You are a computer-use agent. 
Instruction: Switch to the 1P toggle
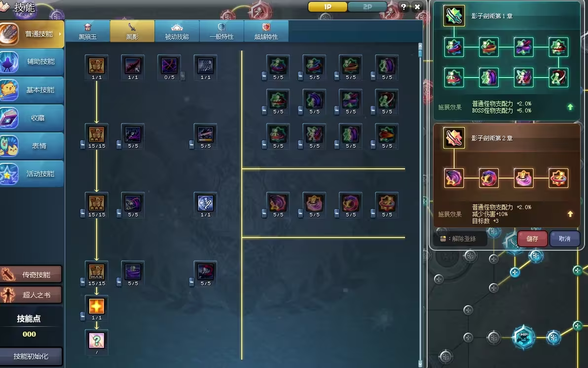coord(328,7)
